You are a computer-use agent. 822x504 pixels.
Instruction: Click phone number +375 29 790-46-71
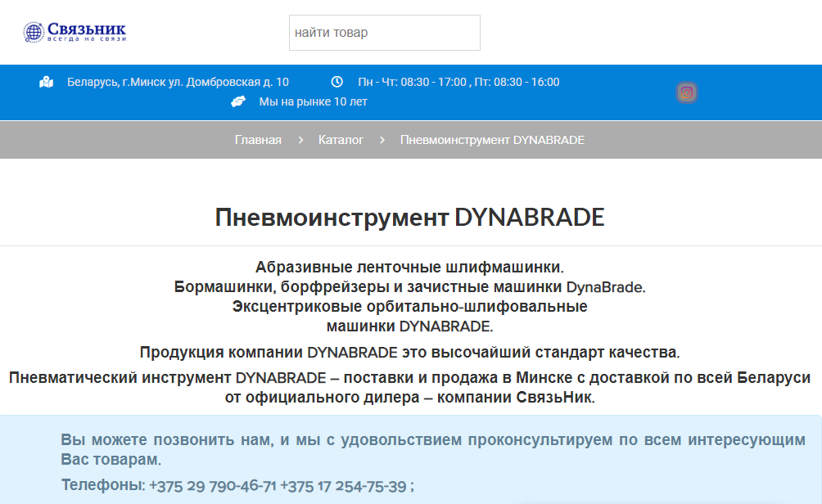pos(212,486)
